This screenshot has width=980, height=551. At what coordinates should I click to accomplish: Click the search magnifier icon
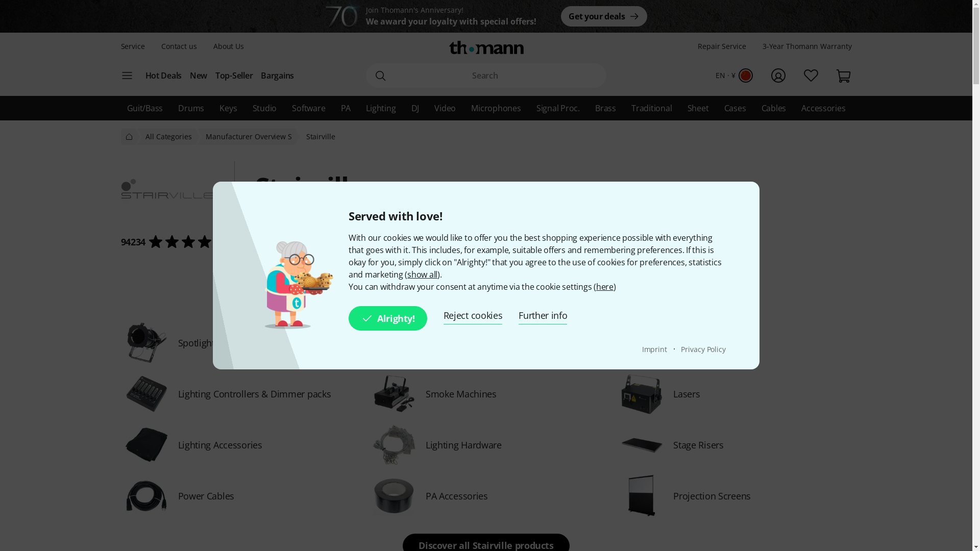[x=380, y=76]
